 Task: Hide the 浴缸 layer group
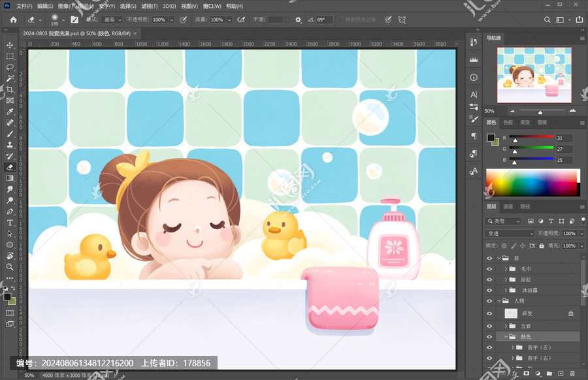489,279
